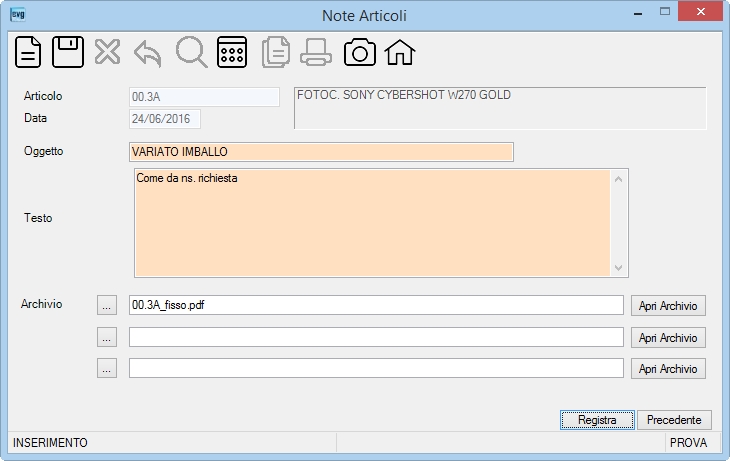Click the new document toolbar icon
Screen dimensions: 730x461
pyautogui.click(x=28, y=52)
